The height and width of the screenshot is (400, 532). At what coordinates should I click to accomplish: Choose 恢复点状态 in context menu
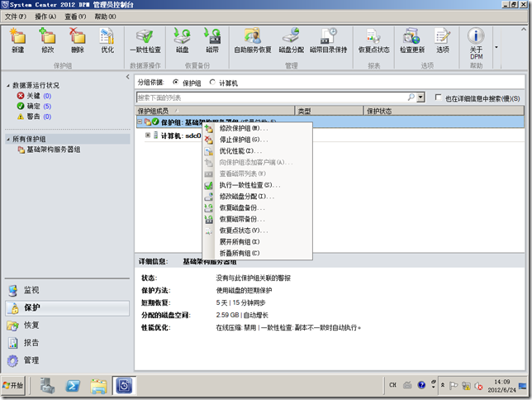pyautogui.click(x=257, y=231)
